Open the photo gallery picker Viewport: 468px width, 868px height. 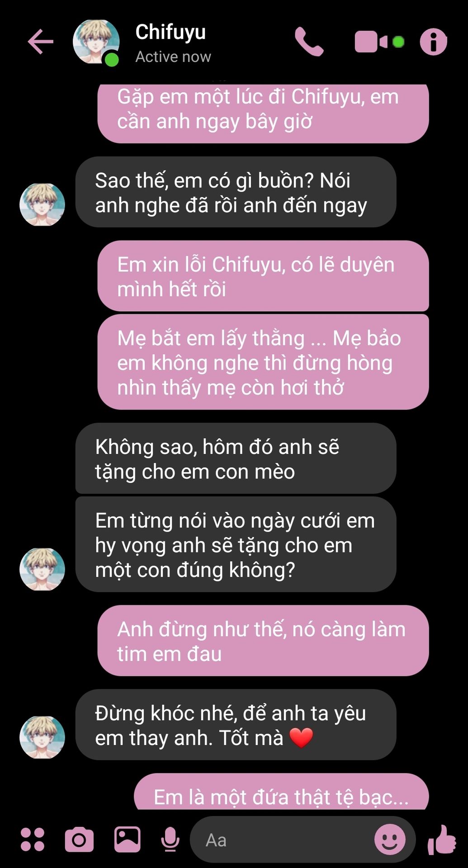[127, 840]
